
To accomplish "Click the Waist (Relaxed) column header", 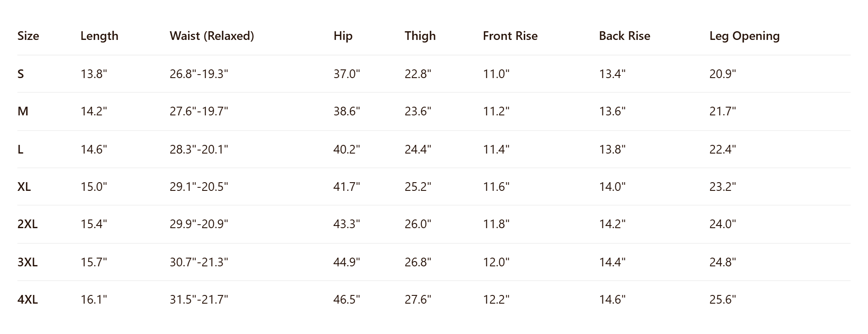I will [x=212, y=36].
